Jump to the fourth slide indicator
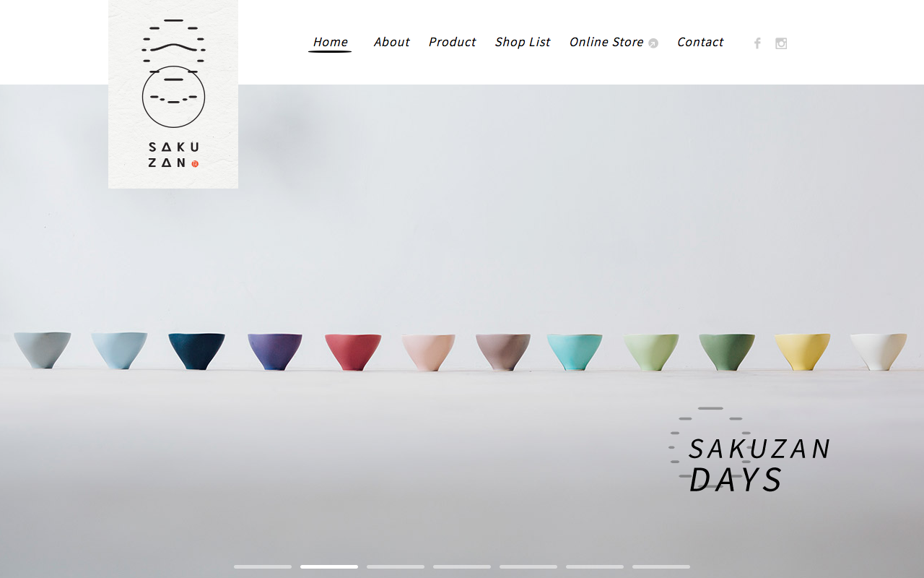This screenshot has width=924, height=578. 462,566
